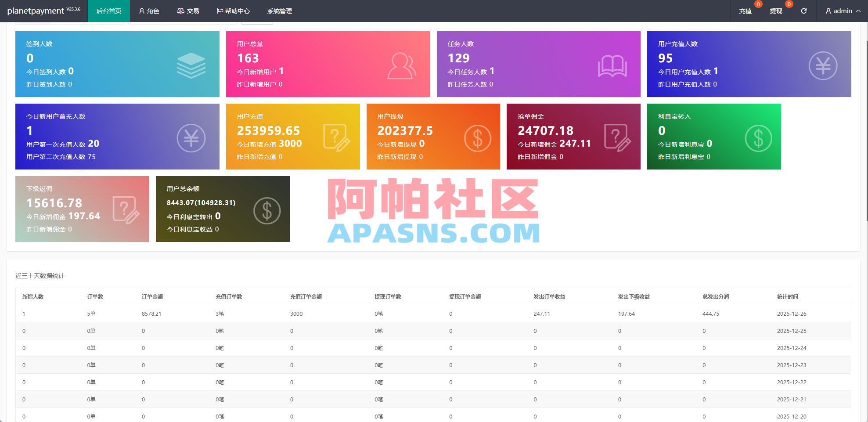Click the question edit icon on 用户充值 card
Viewport: 868px width, 422px height.
[336, 138]
